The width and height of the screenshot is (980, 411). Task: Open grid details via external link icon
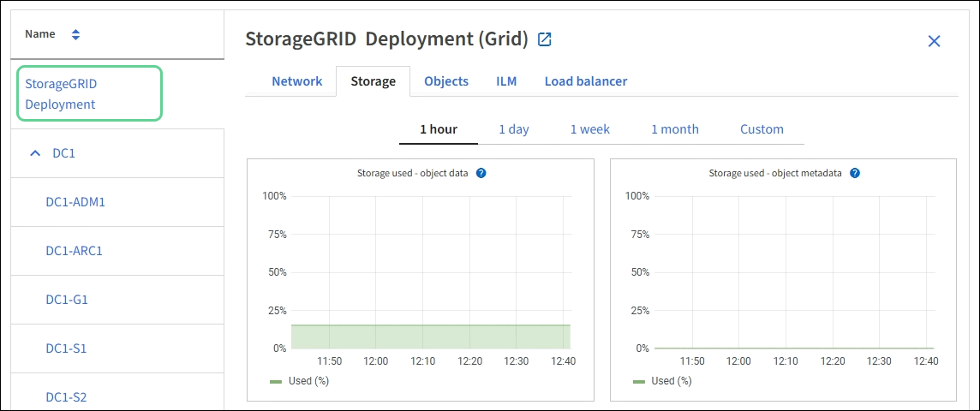click(544, 39)
